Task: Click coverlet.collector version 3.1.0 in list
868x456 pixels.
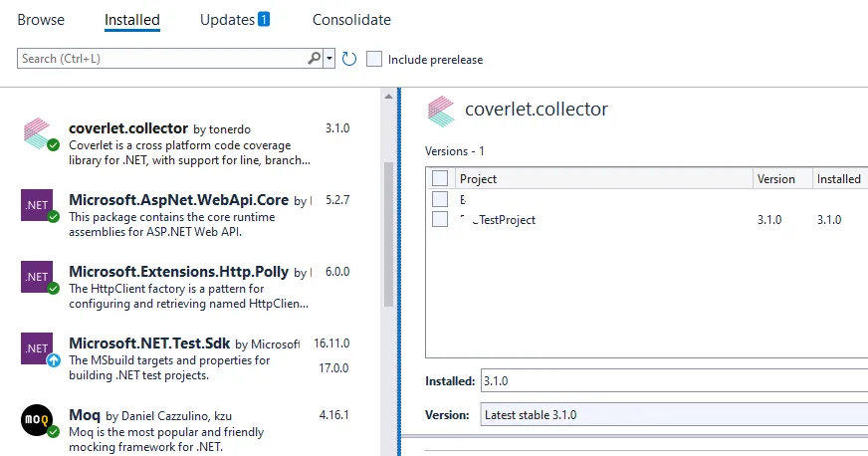Action: click(337, 128)
